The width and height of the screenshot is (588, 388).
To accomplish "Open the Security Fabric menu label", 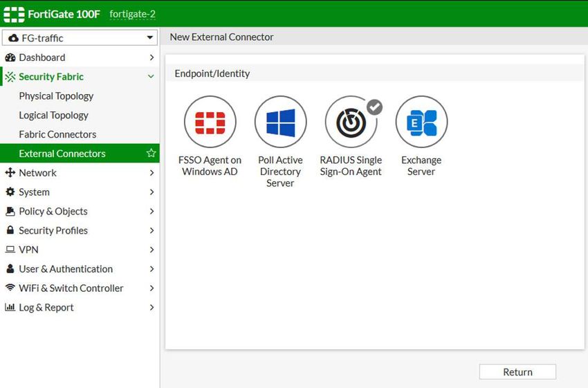I will click(x=51, y=77).
